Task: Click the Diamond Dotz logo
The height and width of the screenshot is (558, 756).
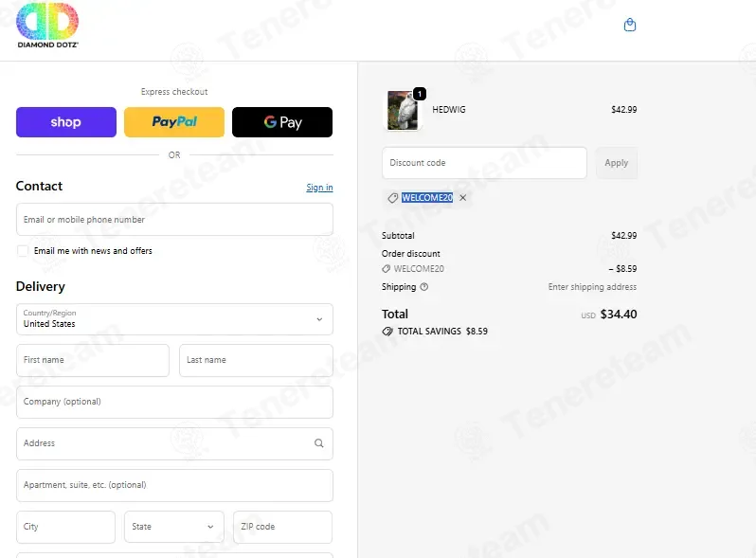Action: [x=47, y=25]
